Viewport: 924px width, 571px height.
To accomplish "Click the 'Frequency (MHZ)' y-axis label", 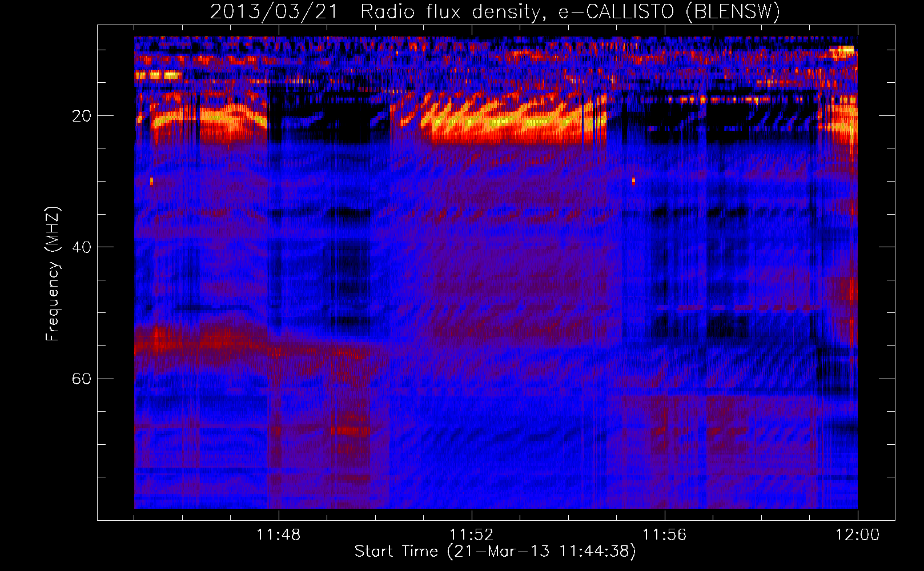I will pos(52,274).
